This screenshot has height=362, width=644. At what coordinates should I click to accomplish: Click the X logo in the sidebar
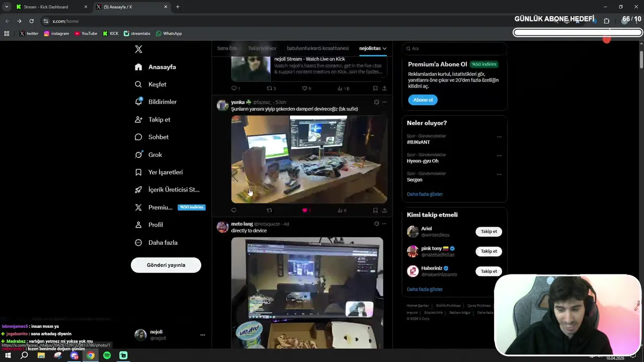click(138, 49)
